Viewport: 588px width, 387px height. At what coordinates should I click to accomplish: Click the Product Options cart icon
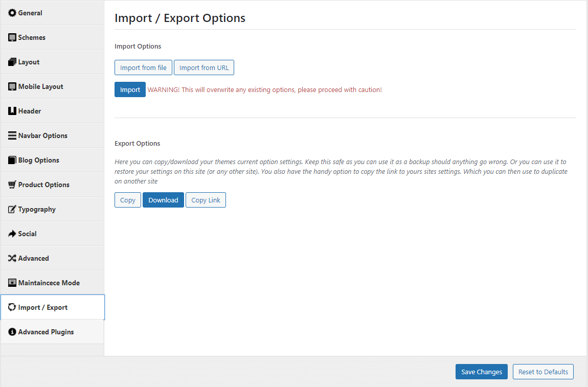pos(12,185)
